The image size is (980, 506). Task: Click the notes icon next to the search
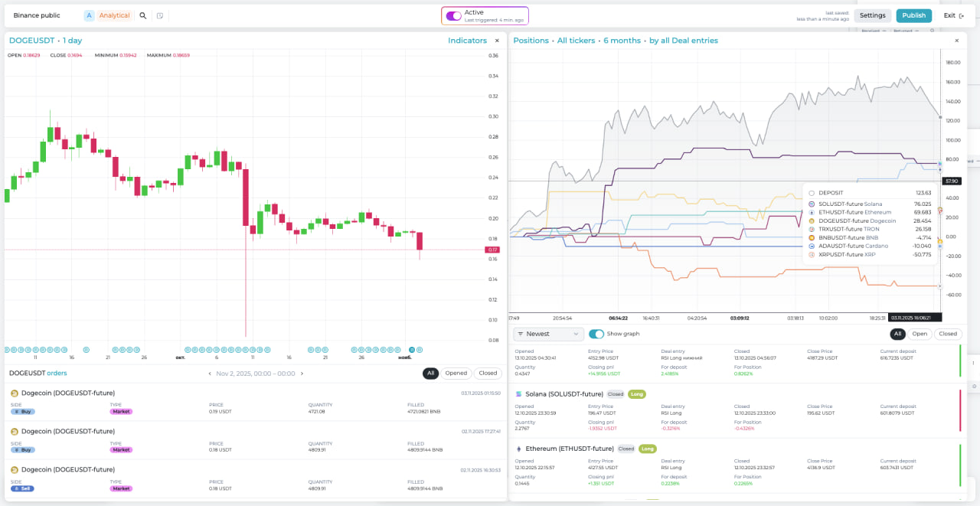160,15
